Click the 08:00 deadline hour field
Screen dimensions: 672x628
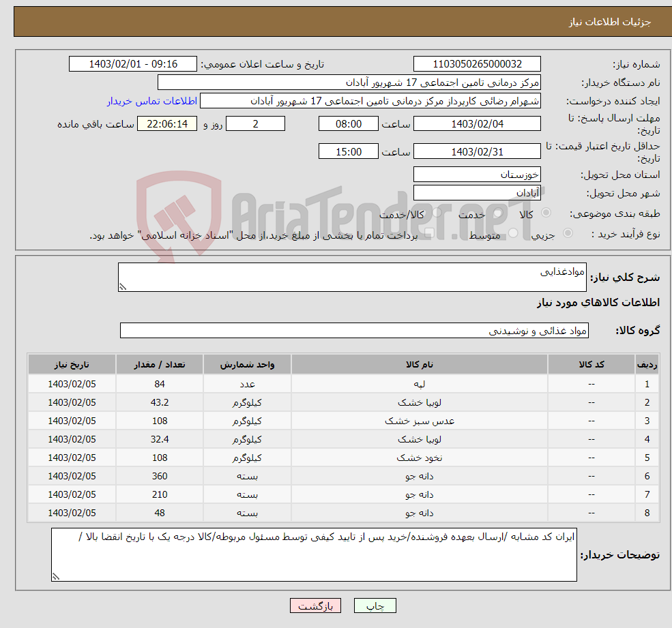(349, 124)
